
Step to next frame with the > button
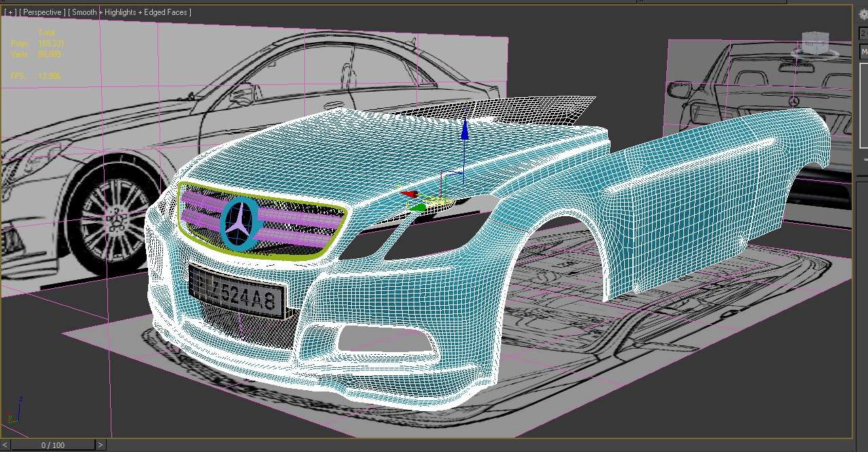(x=101, y=445)
